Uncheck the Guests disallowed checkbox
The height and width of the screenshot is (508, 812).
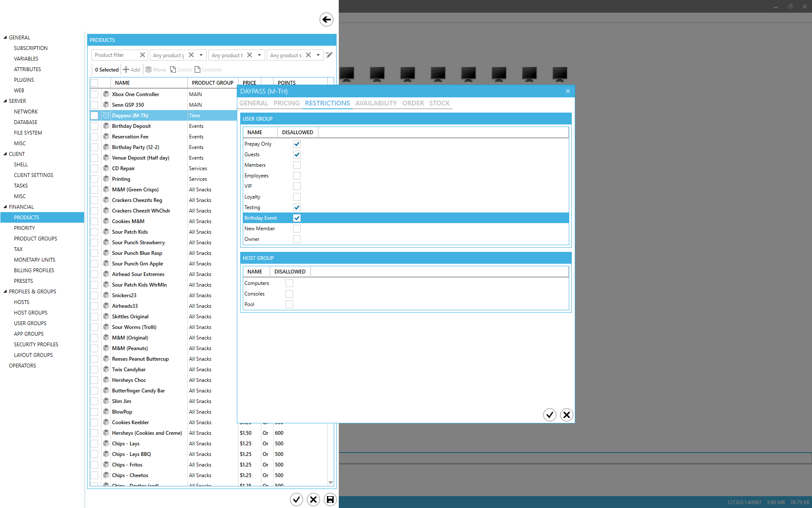(x=297, y=155)
